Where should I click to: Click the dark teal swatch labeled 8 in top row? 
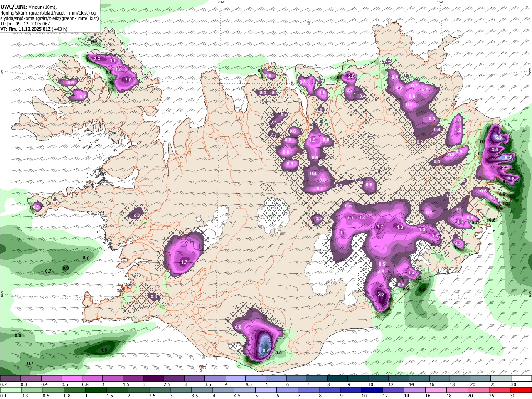point(337,379)
